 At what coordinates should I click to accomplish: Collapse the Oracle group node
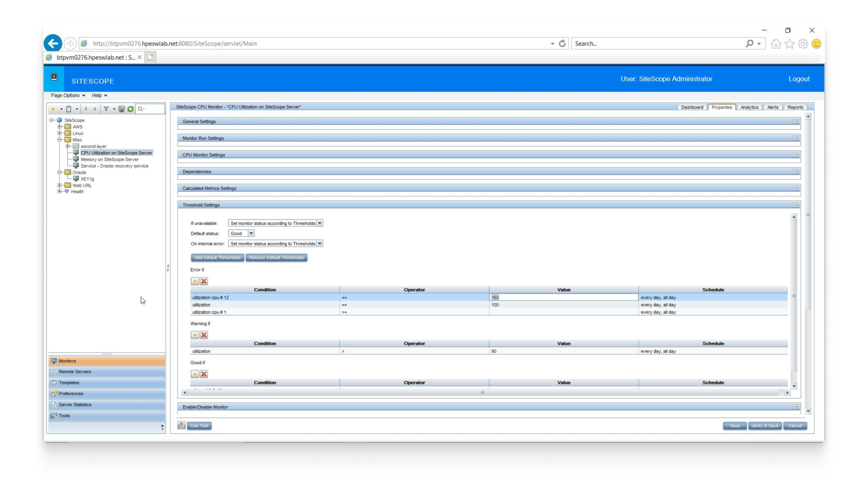point(60,172)
